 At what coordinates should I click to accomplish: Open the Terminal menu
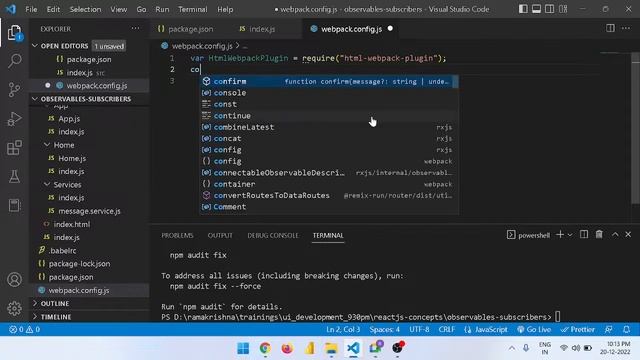pos(192,9)
